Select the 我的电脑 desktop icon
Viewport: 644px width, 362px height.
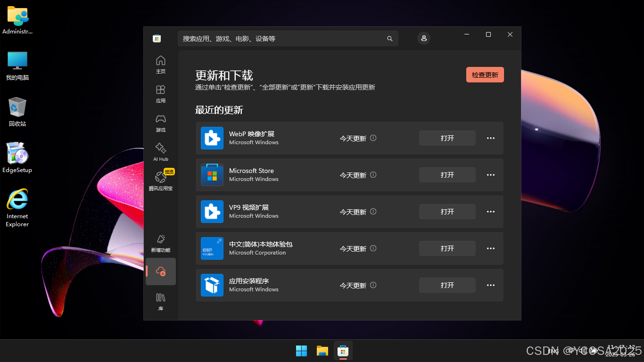click(x=17, y=66)
